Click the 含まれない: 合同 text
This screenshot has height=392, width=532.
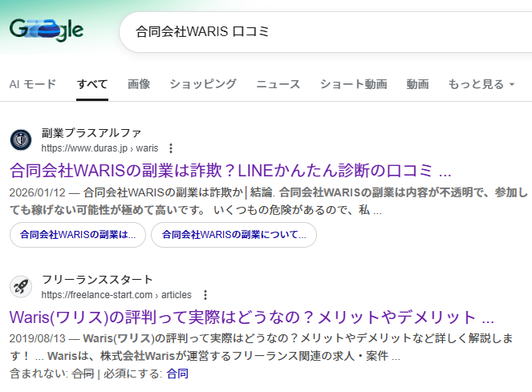pos(52,374)
